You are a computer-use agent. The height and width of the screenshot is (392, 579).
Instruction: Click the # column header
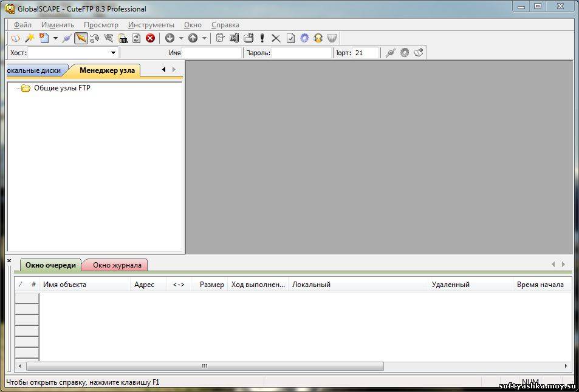(x=33, y=285)
